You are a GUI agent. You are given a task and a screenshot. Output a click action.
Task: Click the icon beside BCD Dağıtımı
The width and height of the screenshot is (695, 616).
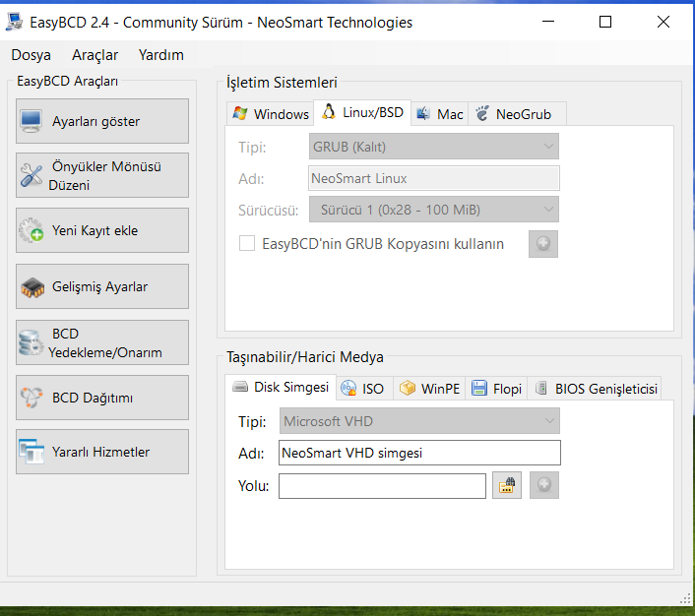click(32, 398)
